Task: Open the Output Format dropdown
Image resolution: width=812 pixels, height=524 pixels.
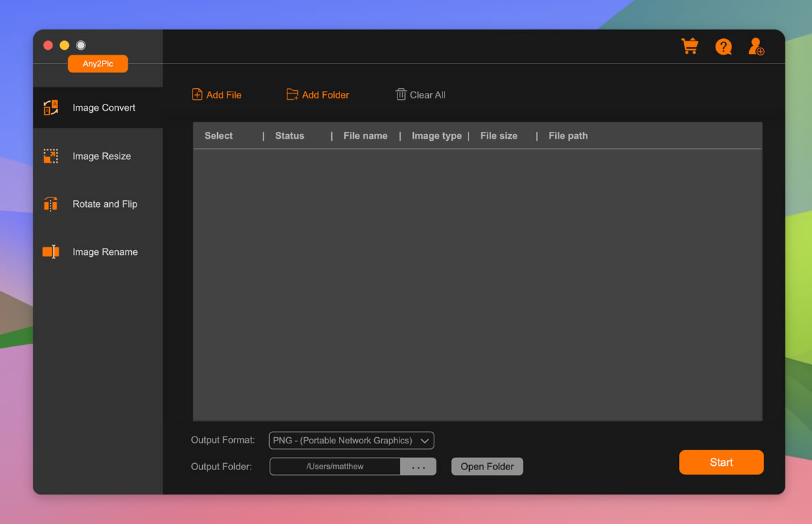Action: pyautogui.click(x=351, y=440)
